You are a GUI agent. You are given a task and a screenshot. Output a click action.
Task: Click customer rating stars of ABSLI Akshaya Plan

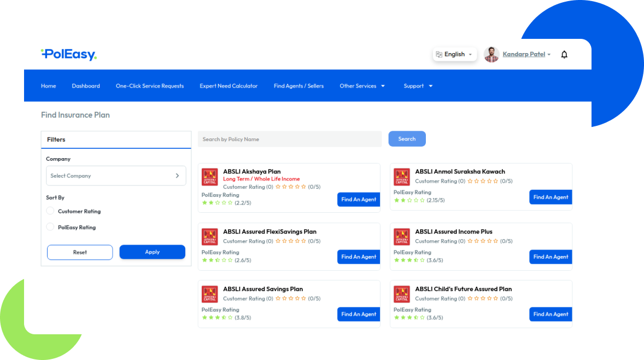tap(291, 187)
